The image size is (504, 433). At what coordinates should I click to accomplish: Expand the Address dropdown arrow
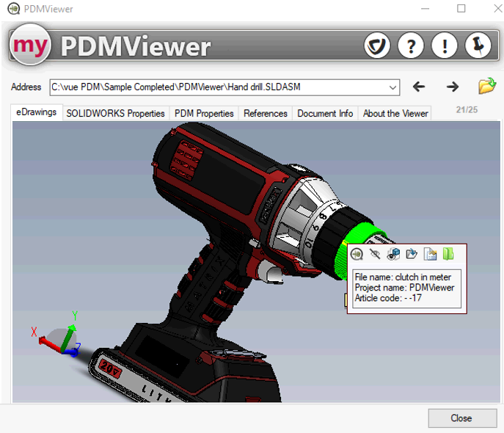(x=393, y=87)
